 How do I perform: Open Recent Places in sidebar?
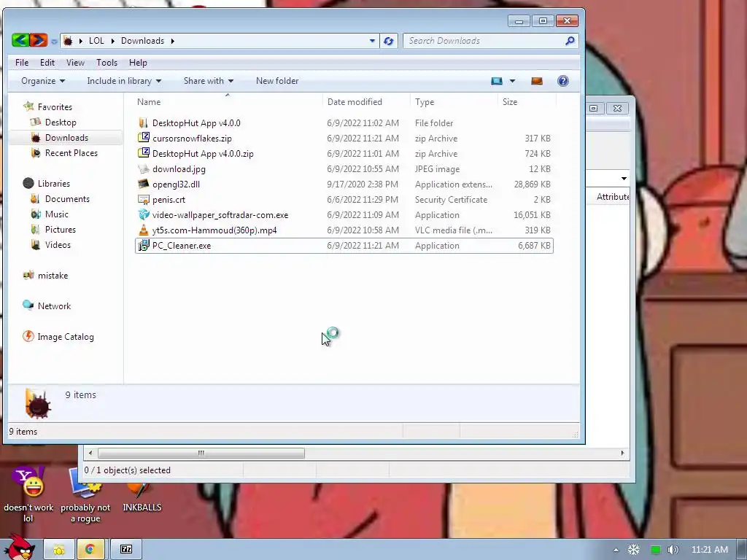[71, 153]
